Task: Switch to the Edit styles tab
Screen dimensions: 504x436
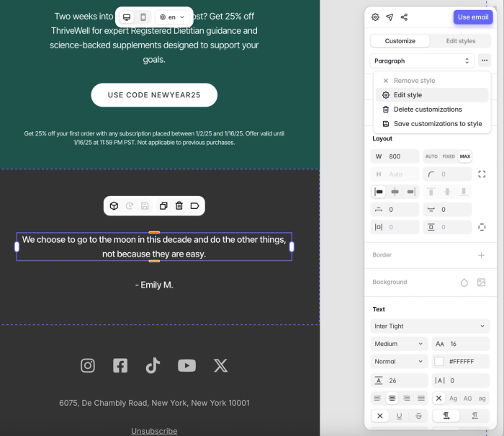Action: (x=460, y=41)
